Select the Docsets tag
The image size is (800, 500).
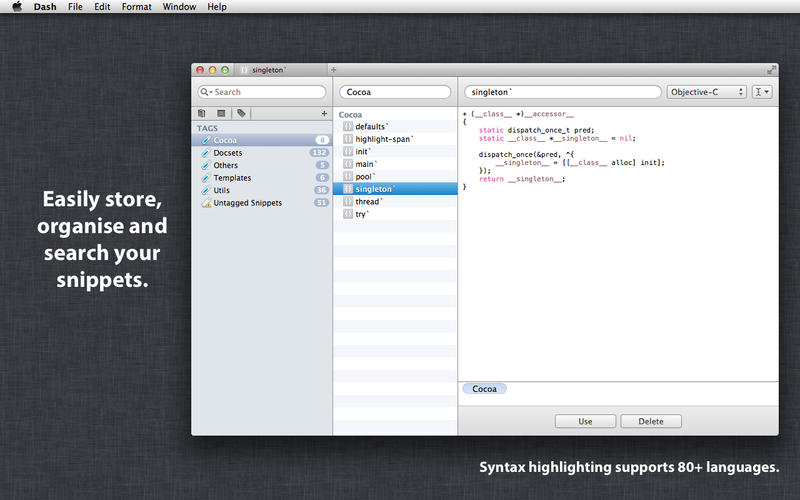pos(262,153)
